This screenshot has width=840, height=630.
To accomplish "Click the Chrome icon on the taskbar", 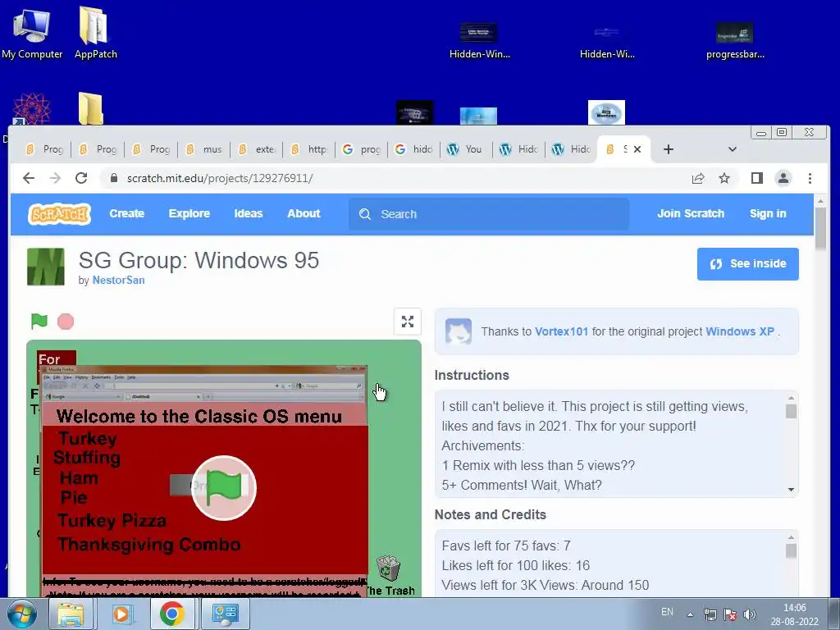I will pos(172,614).
